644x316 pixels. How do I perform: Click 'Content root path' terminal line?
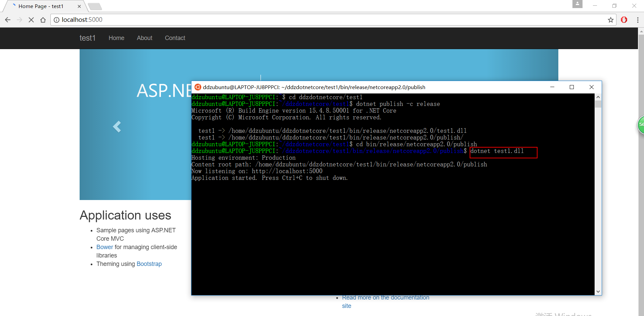(x=339, y=164)
